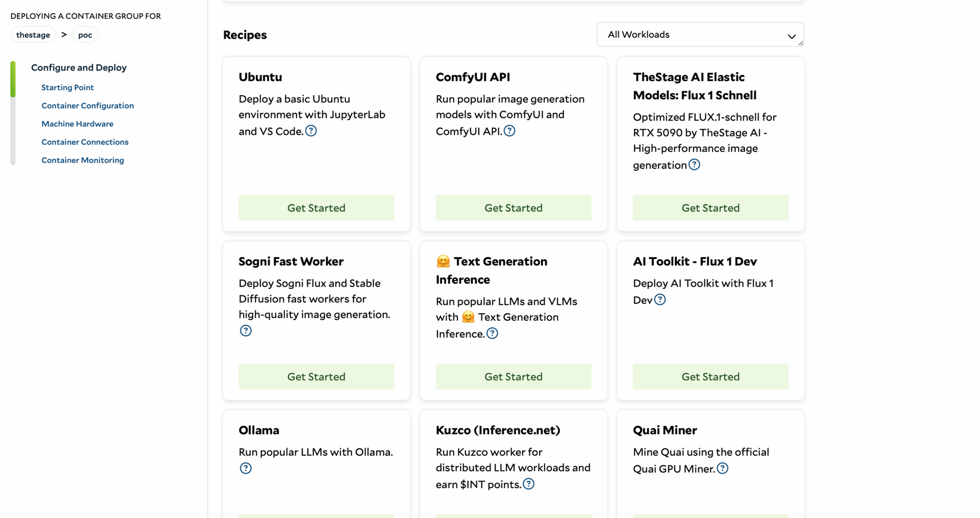Show help for Sogni Fast Worker
980x518 pixels.
246,331
